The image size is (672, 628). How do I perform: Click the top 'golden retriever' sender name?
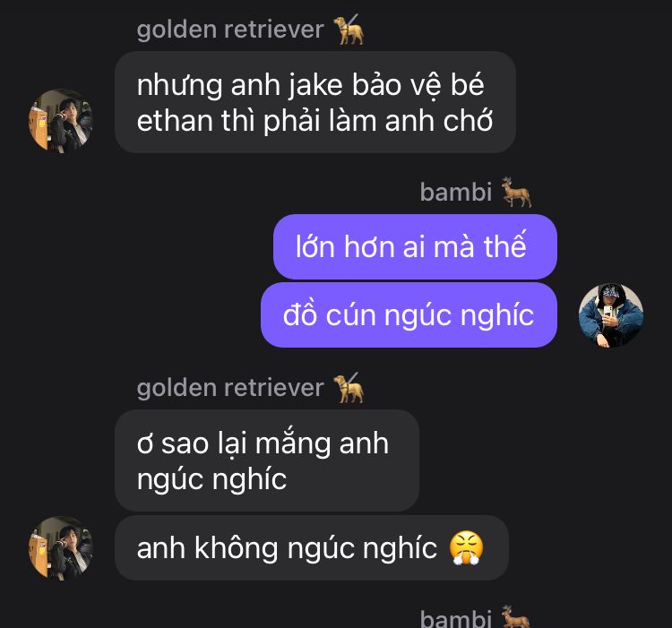[x=230, y=30]
